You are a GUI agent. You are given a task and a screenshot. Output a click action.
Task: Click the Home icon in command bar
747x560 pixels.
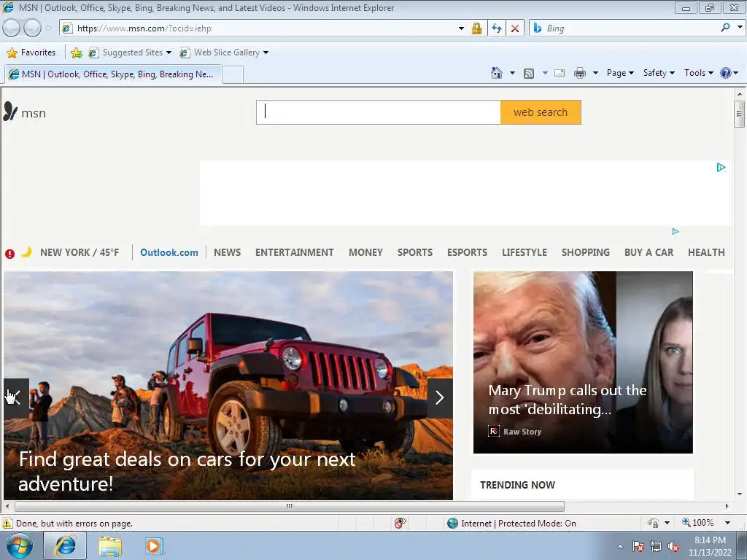[496, 73]
